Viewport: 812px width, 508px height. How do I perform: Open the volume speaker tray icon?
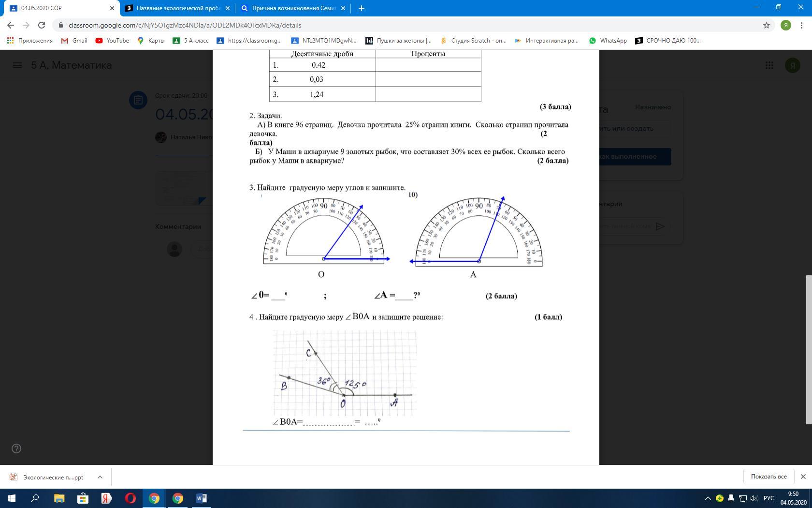coord(754,498)
